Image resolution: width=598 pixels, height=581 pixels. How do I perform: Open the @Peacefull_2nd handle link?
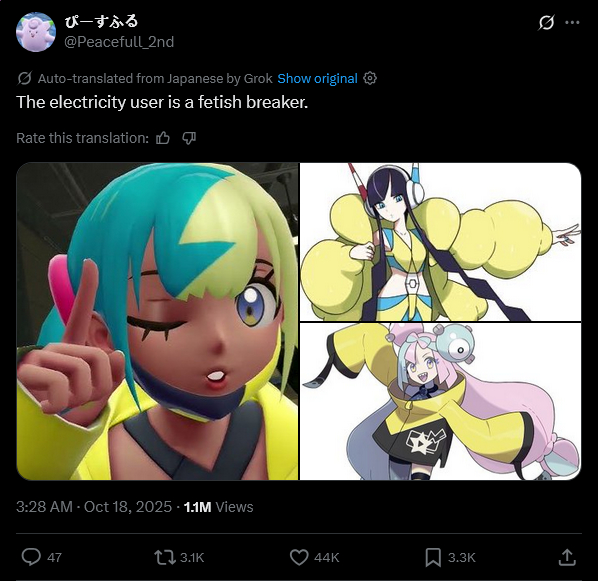[x=119, y=42]
